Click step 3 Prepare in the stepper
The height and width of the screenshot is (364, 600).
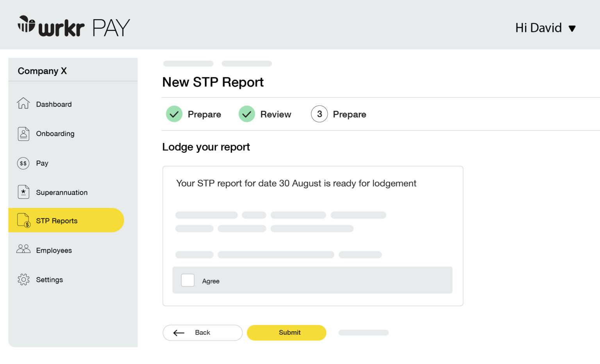[319, 114]
